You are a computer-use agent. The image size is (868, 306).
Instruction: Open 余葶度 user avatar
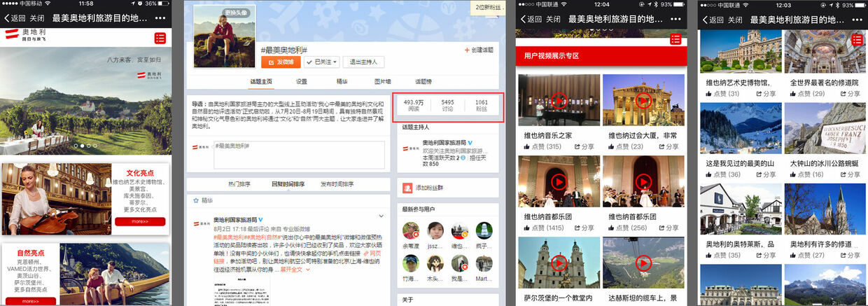(410, 230)
